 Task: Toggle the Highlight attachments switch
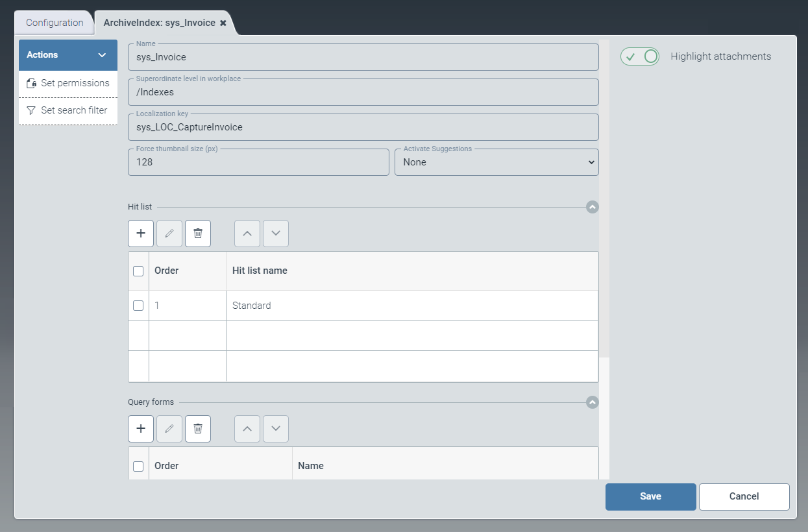[x=639, y=56]
